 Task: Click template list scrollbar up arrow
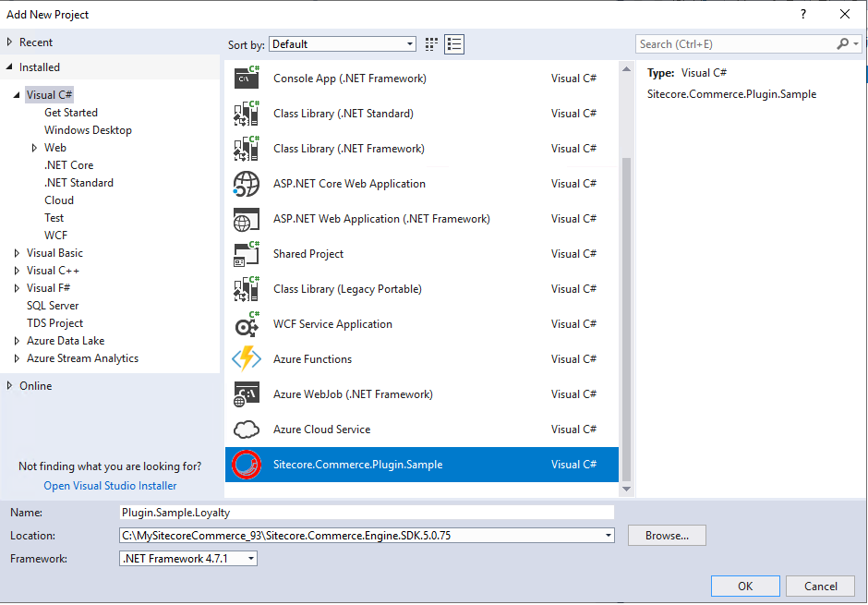pos(627,69)
